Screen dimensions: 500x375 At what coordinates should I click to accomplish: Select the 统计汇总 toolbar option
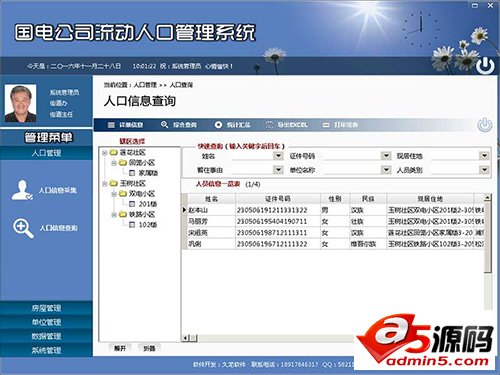tap(233, 125)
